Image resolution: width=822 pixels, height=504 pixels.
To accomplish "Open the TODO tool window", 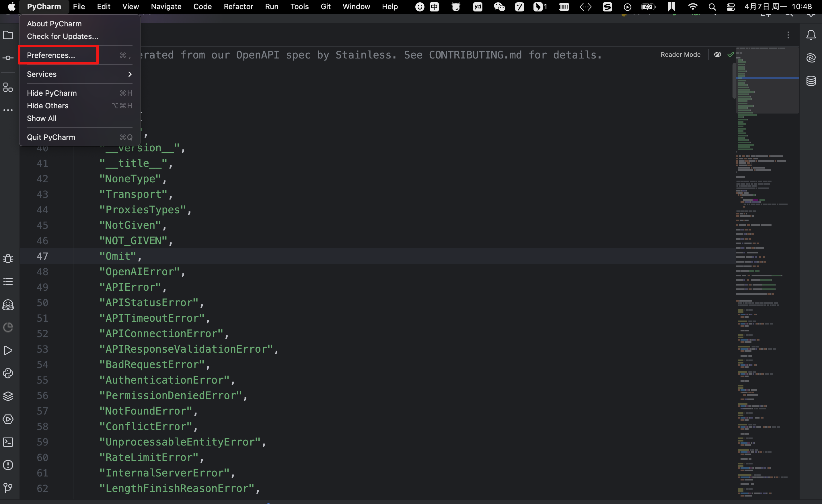I will coord(8,281).
